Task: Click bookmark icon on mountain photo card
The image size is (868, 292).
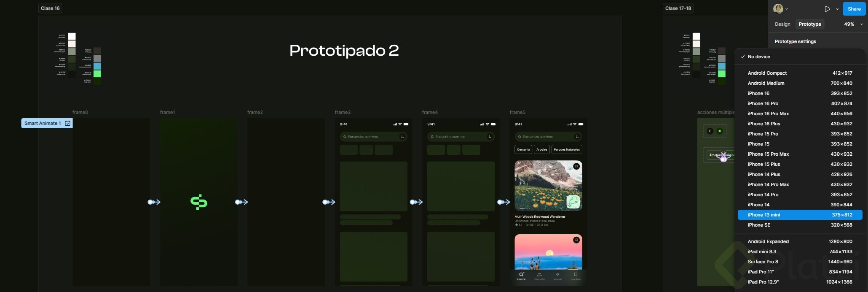Action: 576,166
